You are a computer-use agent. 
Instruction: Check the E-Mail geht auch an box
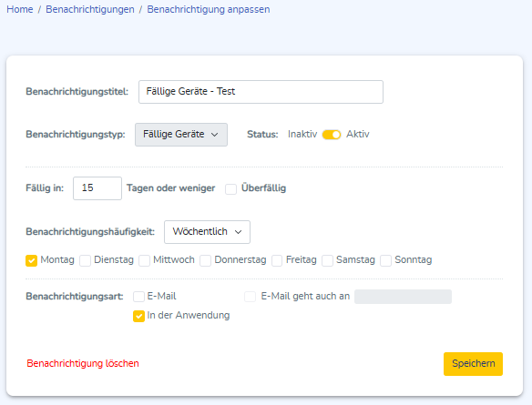point(250,297)
